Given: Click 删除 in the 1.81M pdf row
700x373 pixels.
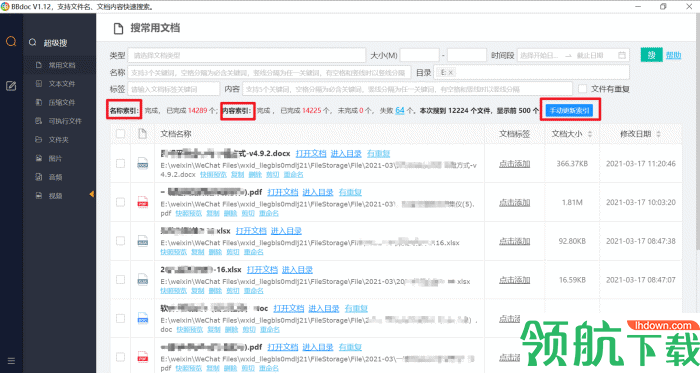Looking at the screenshot, I should pyautogui.click(x=230, y=213).
